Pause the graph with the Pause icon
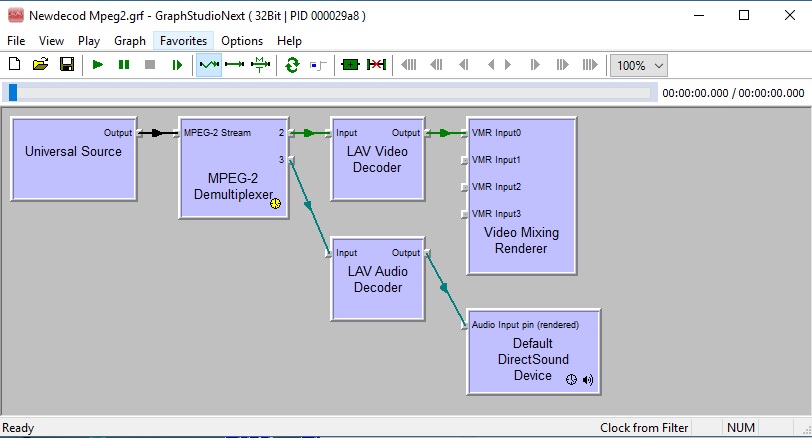Viewport: 812px width, 438px height. (124, 65)
